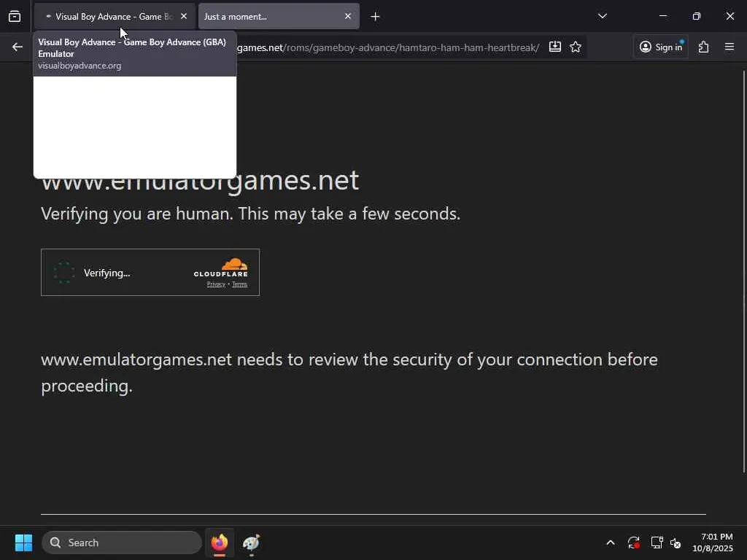The width and height of the screenshot is (747, 560).
Task: Open the clock and date 7:01 PM
Action: pyautogui.click(x=713, y=542)
